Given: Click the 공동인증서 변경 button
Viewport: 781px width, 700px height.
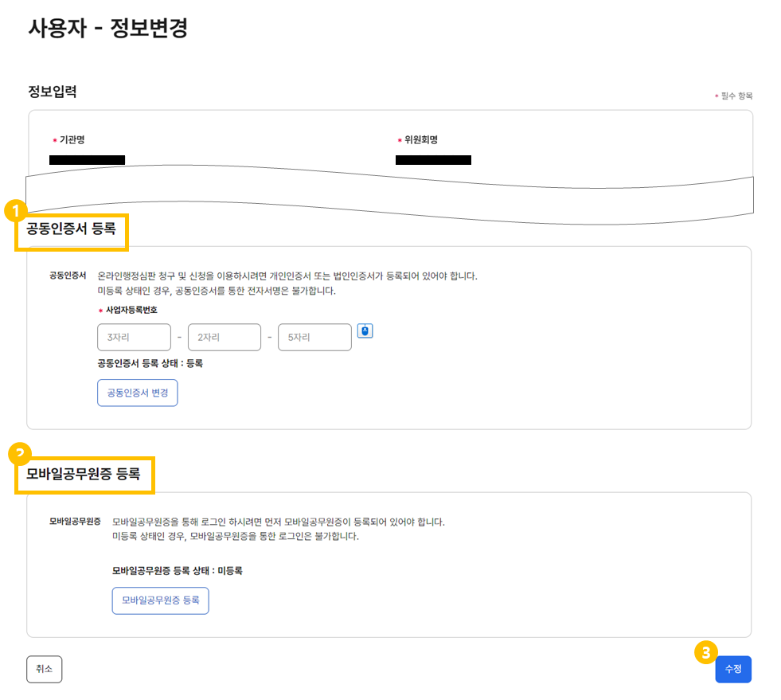Looking at the screenshot, I should click(138, 393).
